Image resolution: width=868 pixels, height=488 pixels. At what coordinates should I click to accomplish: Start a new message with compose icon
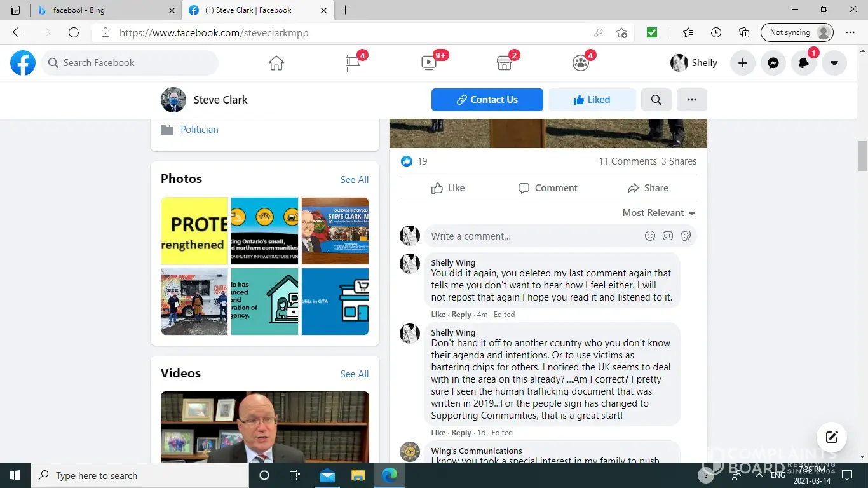832,437
